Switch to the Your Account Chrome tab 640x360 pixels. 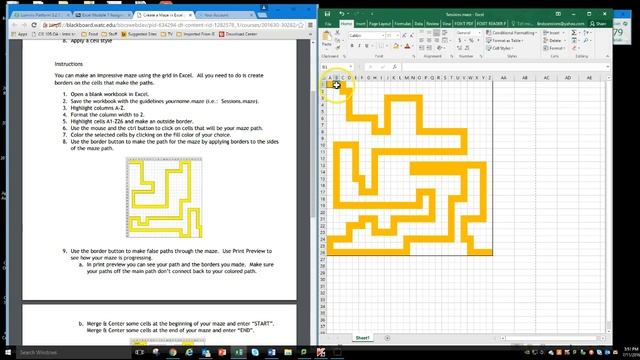point(225,15)
